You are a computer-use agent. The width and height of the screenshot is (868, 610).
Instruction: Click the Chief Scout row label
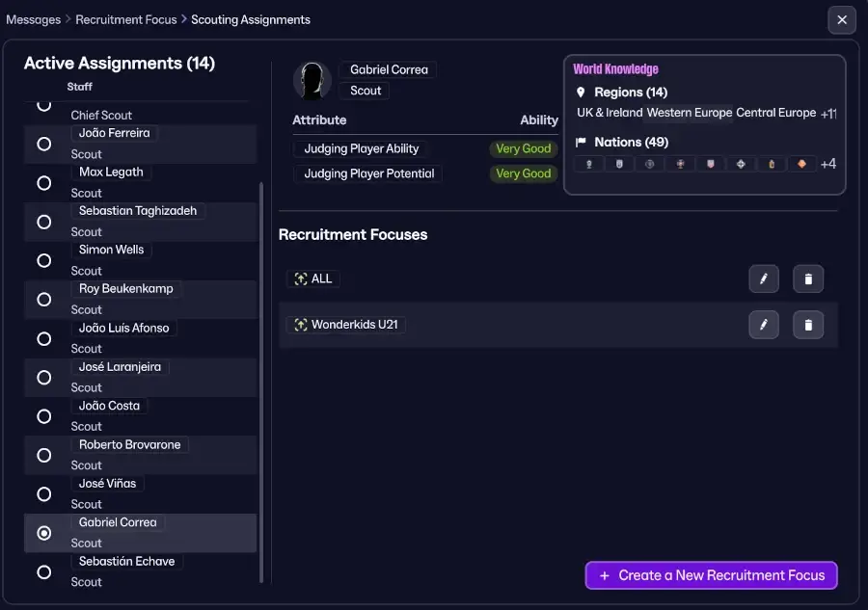point(101,115)
